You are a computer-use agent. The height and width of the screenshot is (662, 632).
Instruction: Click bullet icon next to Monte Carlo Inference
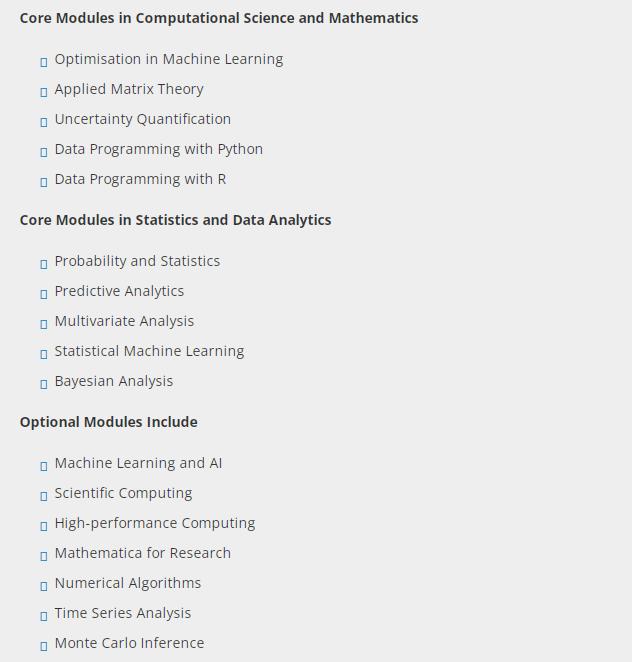point(44,646)
